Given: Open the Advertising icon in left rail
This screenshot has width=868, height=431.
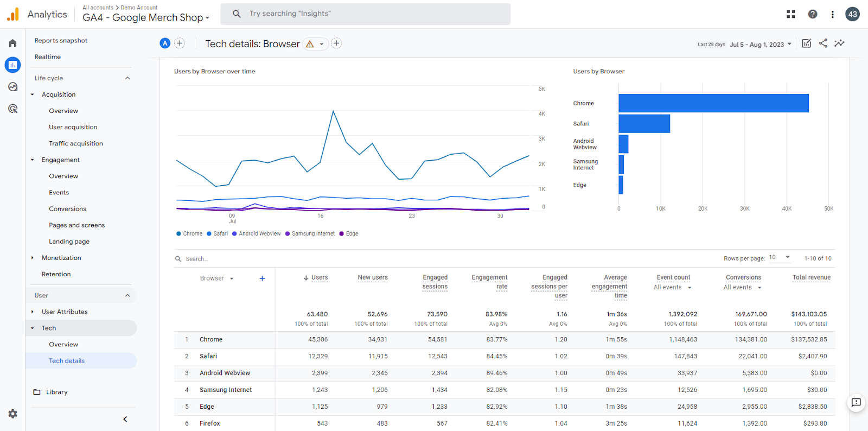Looking at the screenshot, I should pos(12,109).
